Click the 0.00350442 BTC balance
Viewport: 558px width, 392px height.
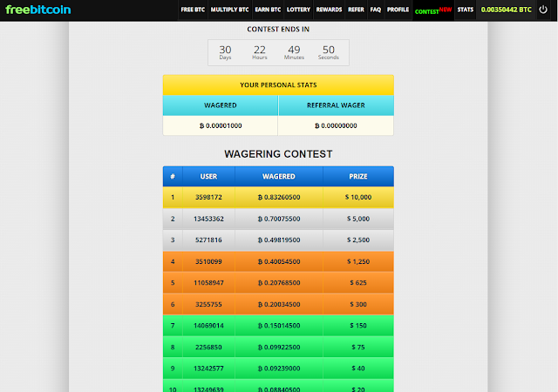point(506,10)
